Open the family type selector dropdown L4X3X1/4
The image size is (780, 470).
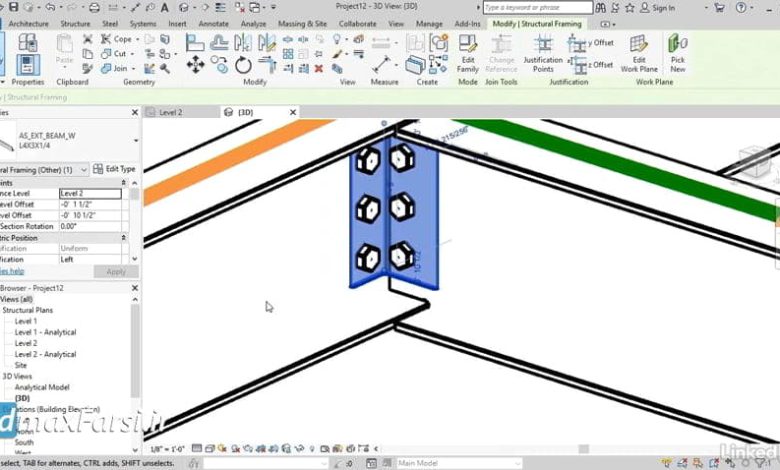point(136,141)
